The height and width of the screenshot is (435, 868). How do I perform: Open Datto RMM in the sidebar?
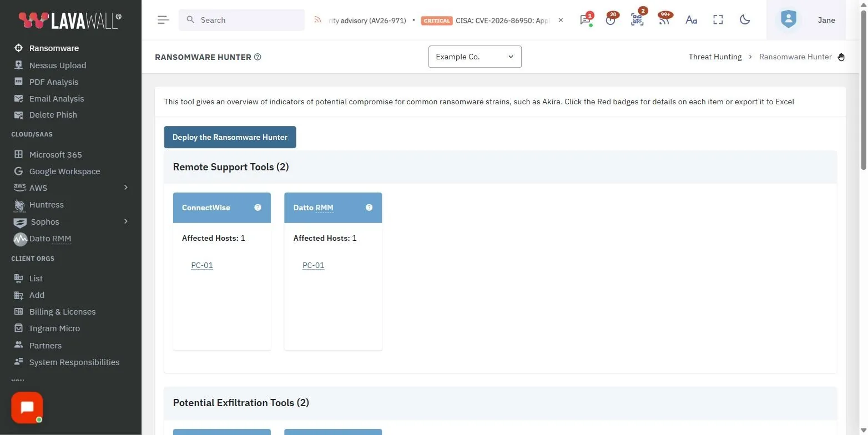click(x=50, y=239)
